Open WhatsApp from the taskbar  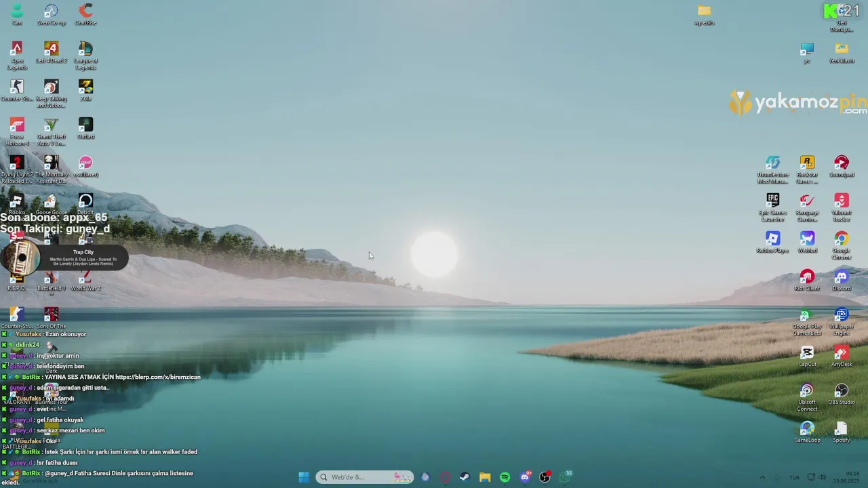click(x=566, y=477)
